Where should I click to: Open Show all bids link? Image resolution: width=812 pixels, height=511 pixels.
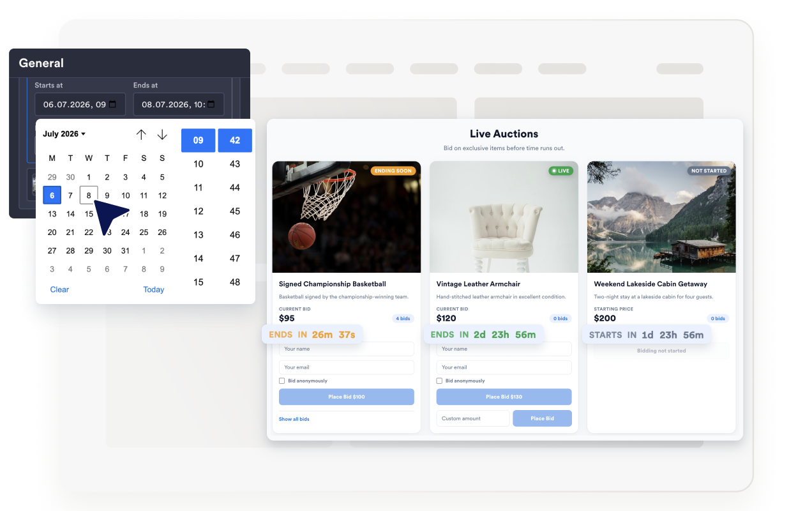294,419
